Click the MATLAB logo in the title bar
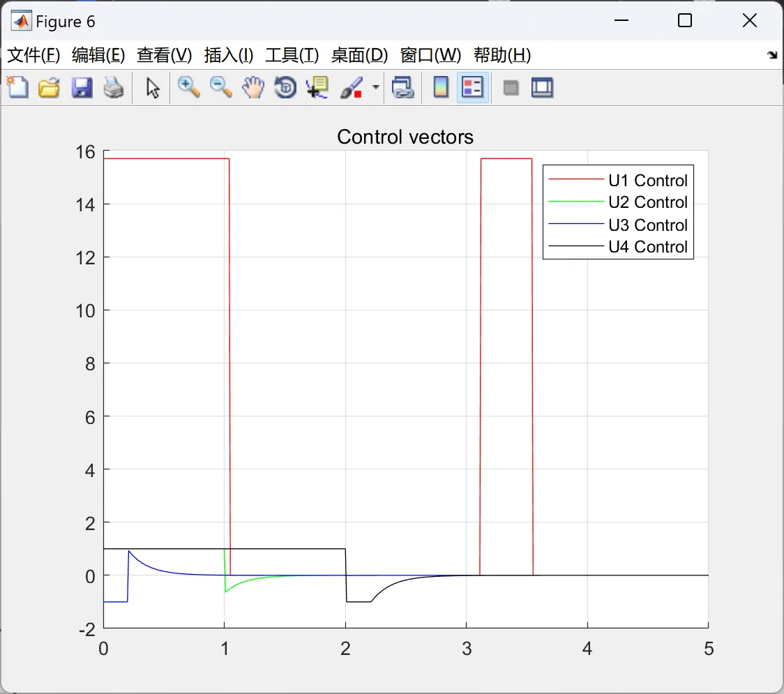 [21, 21]
